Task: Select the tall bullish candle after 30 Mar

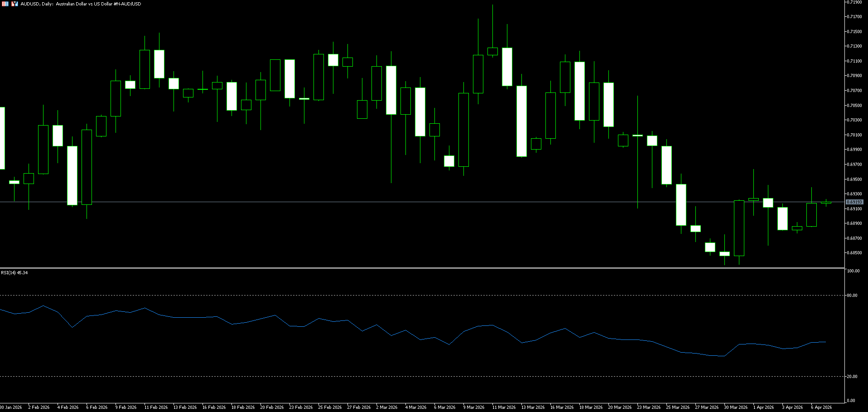Action: pos(739,228)
